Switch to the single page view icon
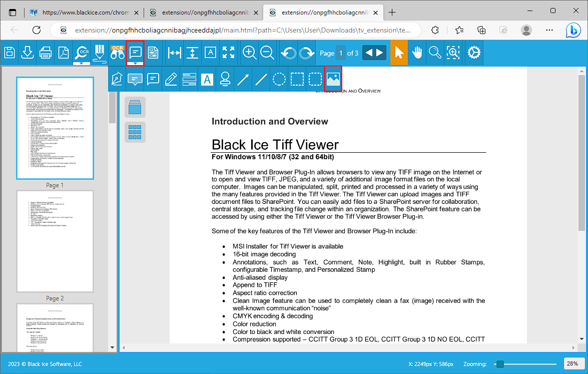This screenshot has width=588, height=374. [x=135, y=107]
